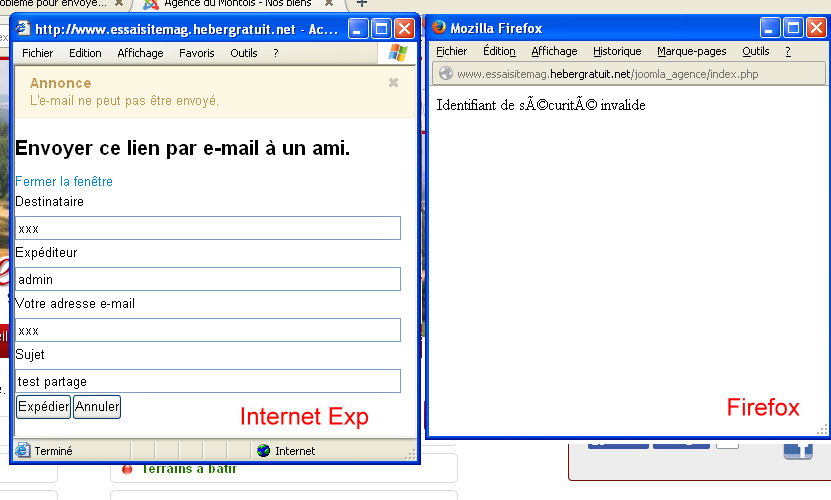The image size is (831, 500).
Task: Open the Marque-pages menu in Firefox
Action: click(691, 51)
